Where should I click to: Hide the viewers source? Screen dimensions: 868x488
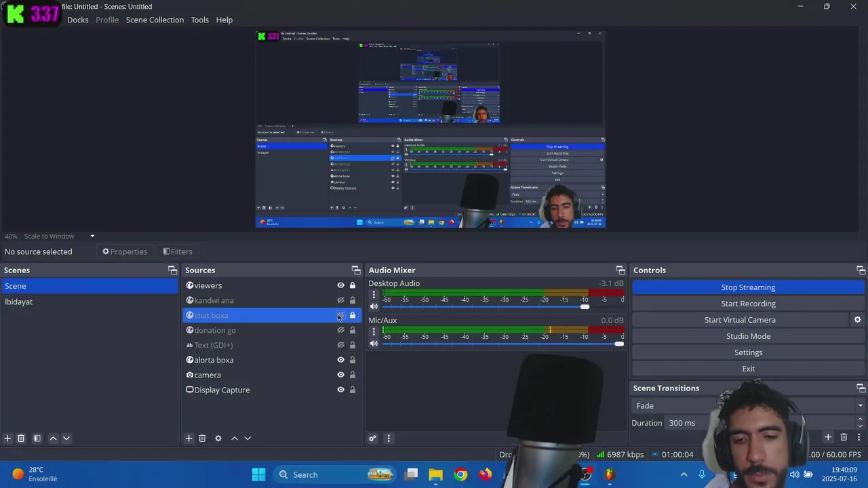tap(341, 285)
